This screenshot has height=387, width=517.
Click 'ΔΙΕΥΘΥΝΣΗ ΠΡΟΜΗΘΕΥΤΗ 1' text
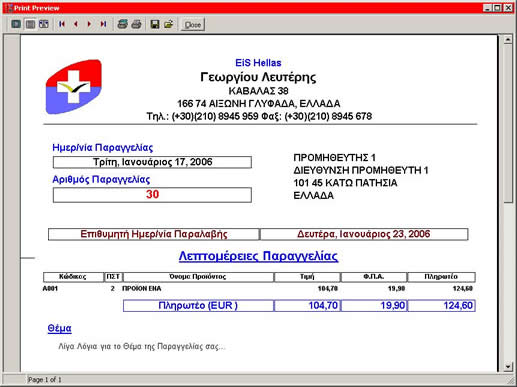pyautogui.click(x=361, y=170)
